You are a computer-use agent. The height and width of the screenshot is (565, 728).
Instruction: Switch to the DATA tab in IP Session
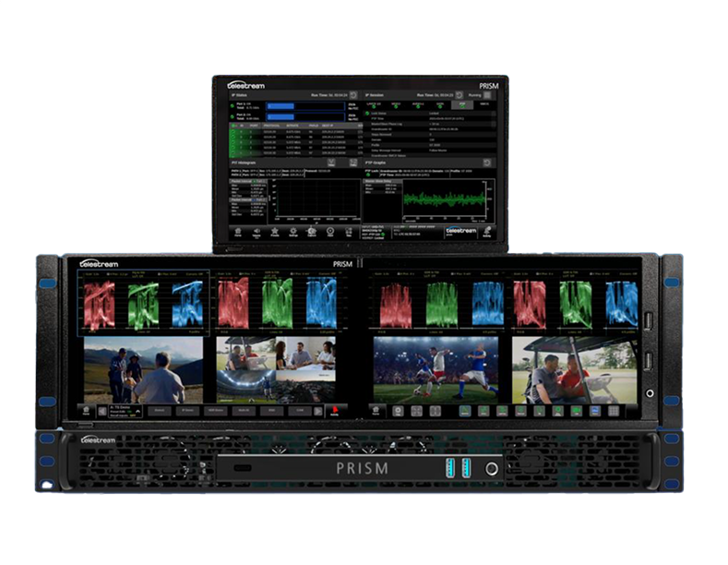440,105
